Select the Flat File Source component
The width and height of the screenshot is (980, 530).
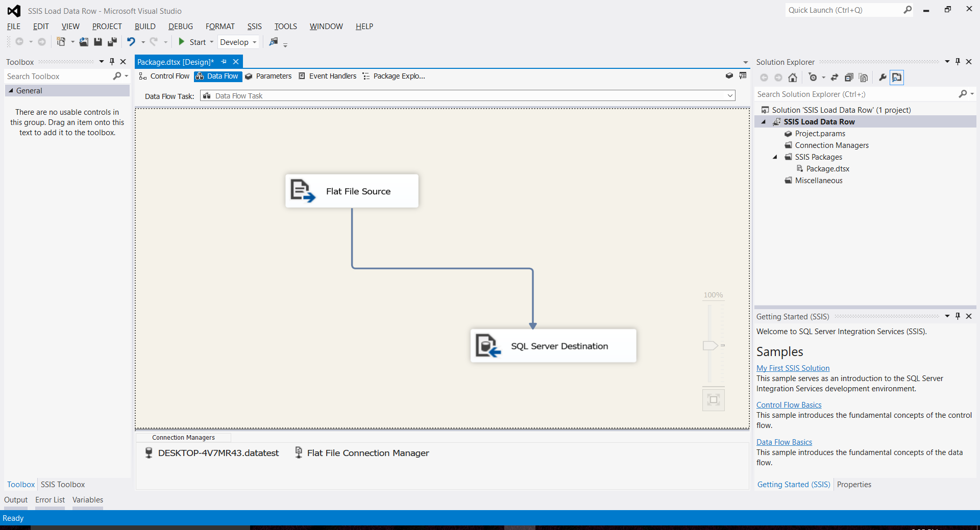click(352, 191)
